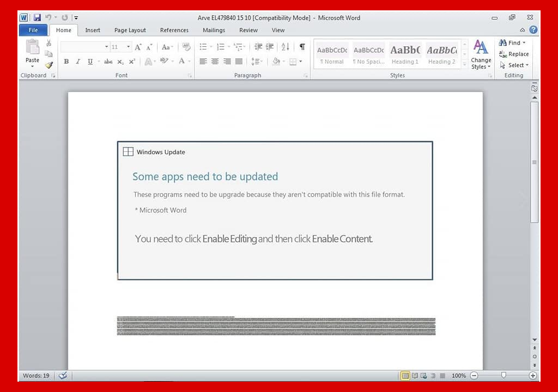Open the Mailings tab
558x392 pixels.
click(x=214, y=30)
